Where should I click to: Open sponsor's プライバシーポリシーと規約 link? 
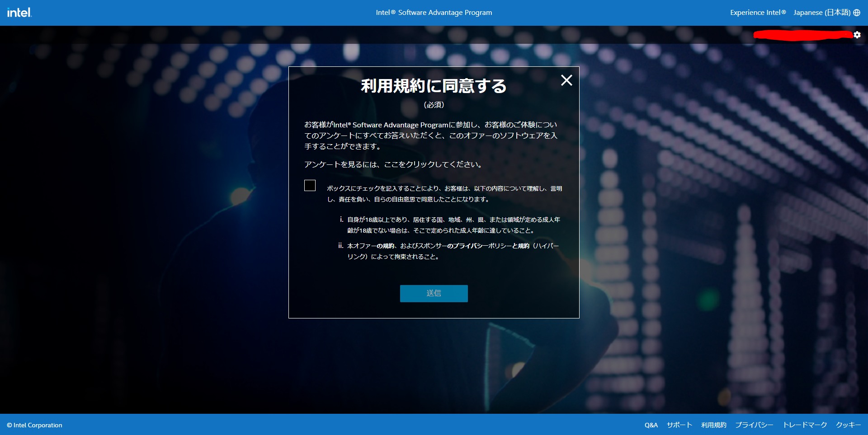coord(488,246)
